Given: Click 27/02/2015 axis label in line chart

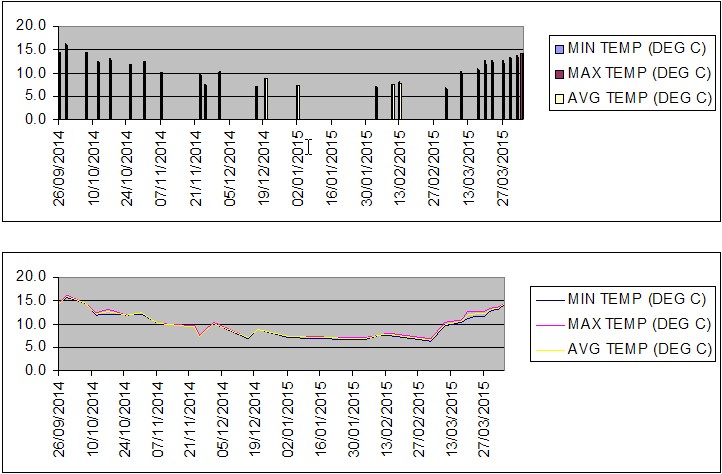Looking at the screenshot, I should 419,419.
